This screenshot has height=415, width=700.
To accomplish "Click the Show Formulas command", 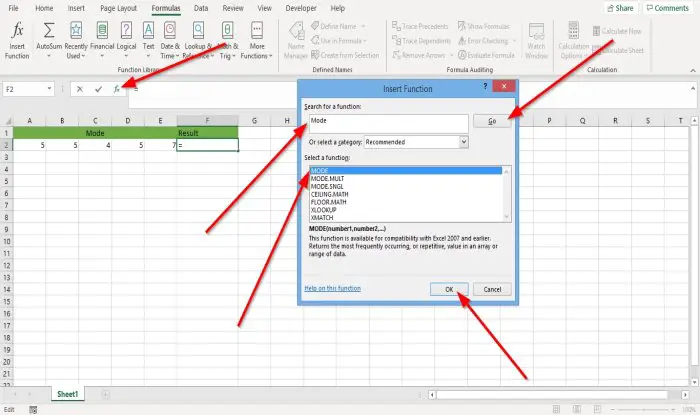I will click(483, 26).
